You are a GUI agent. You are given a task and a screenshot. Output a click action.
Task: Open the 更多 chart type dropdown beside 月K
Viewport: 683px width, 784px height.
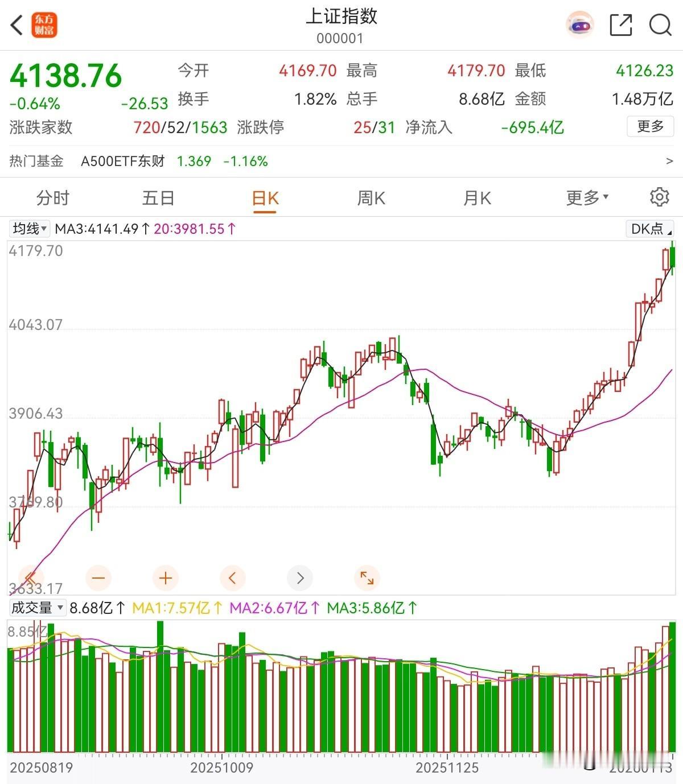coord(586,197)
